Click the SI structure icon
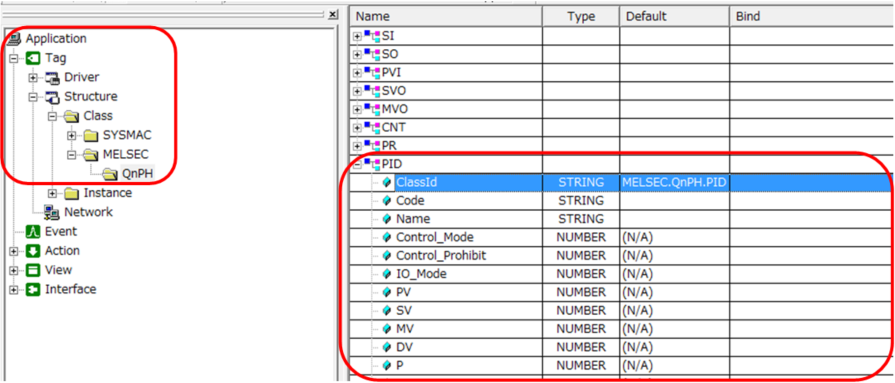895x383 pixels. 372,37
